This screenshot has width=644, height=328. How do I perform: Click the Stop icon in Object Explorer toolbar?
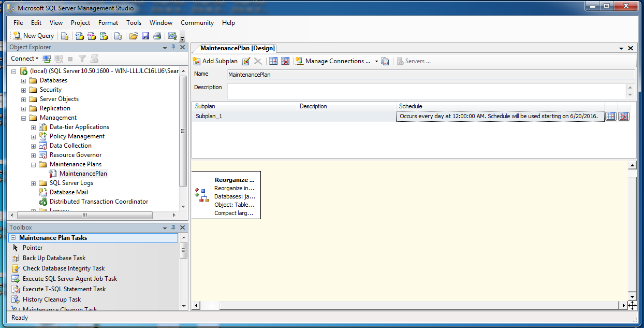point(70,59)
